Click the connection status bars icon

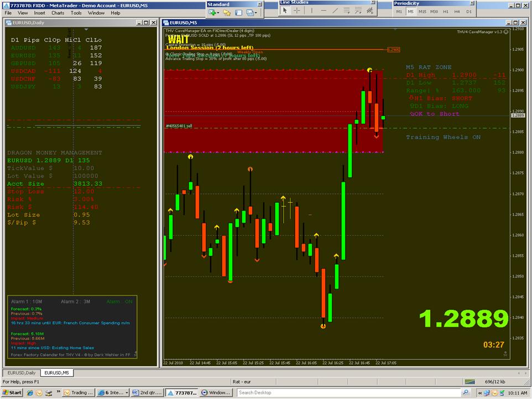pos(470,382)
